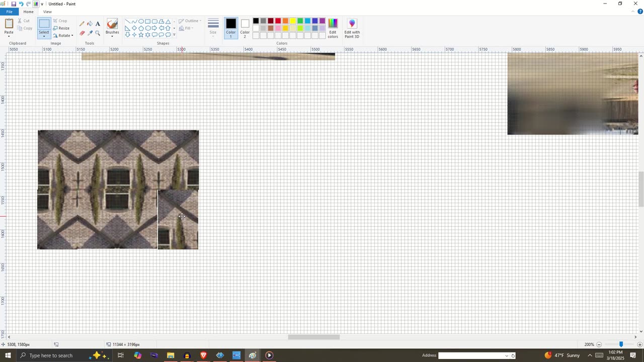Click the Resize button
The width and height of the screenshot is (644, 362).
61,28
